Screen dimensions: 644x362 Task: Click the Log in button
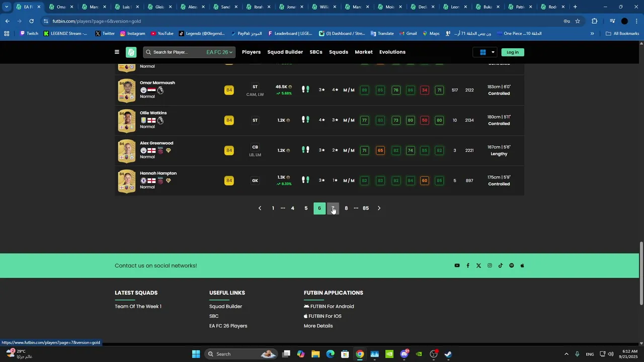[513, 52]
